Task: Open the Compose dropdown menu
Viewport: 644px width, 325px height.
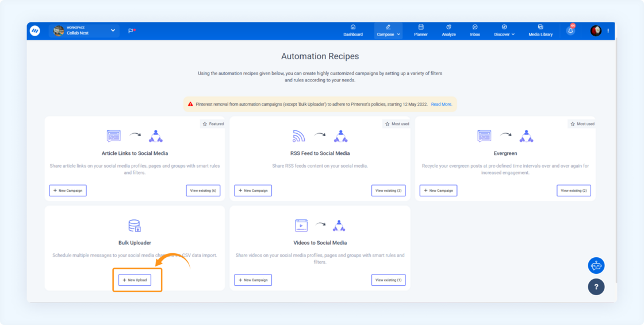Action: point(388,30)
